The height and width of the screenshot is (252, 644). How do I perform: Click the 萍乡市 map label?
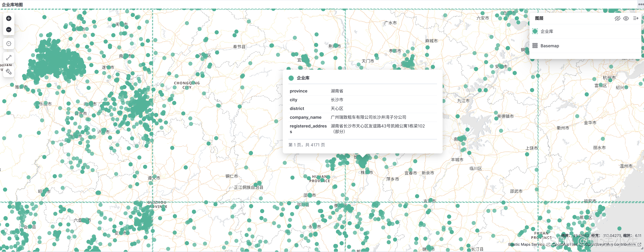(392, 179)
